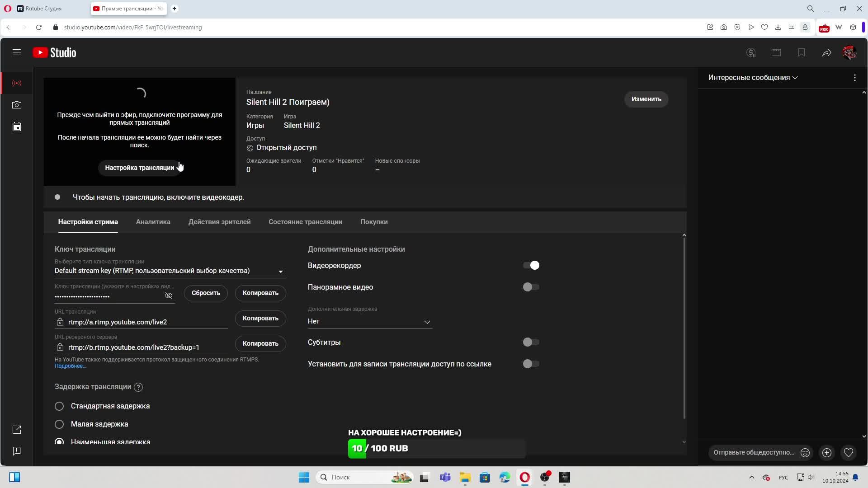Image resolution: width=868 pixels, height=488 pixels.
Task: Click the Webcam camera sidebar icon
Action: tap(17, 105)
